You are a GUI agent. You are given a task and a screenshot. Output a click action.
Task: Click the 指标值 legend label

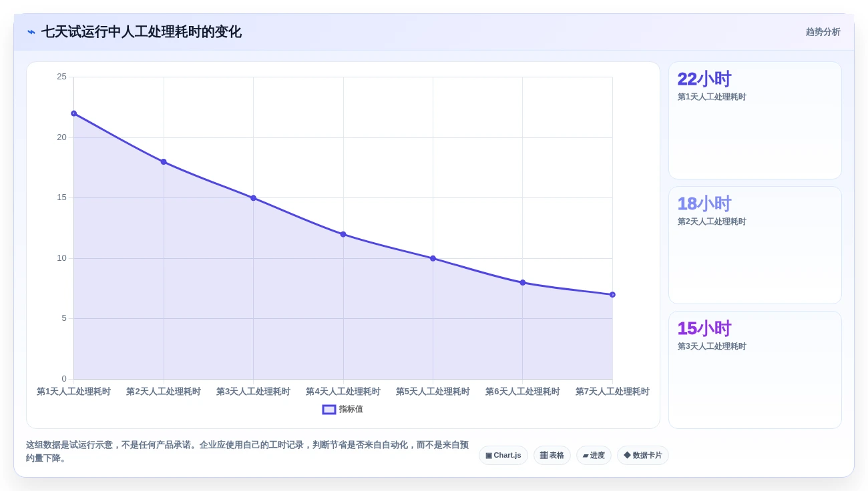[x=351, y=410]
